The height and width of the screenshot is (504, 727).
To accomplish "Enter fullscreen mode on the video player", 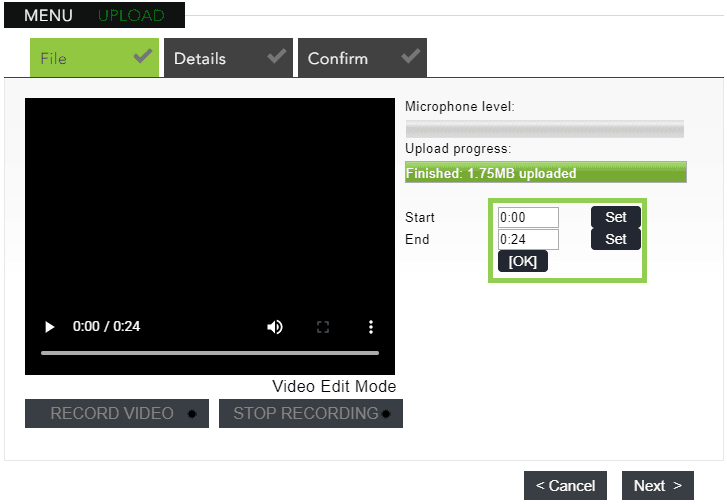I will 323,327.
